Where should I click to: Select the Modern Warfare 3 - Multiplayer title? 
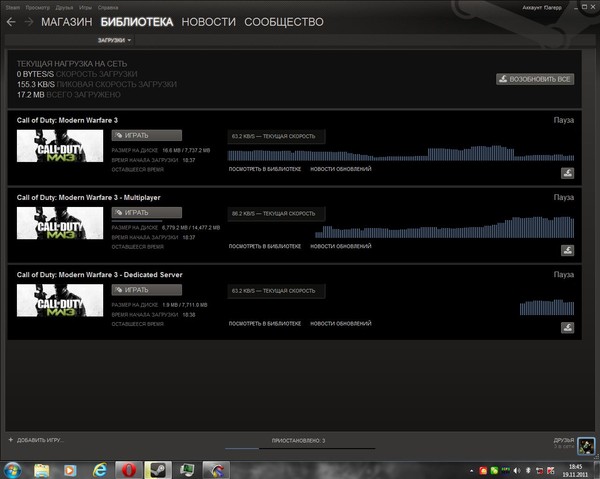pos(88,197)
